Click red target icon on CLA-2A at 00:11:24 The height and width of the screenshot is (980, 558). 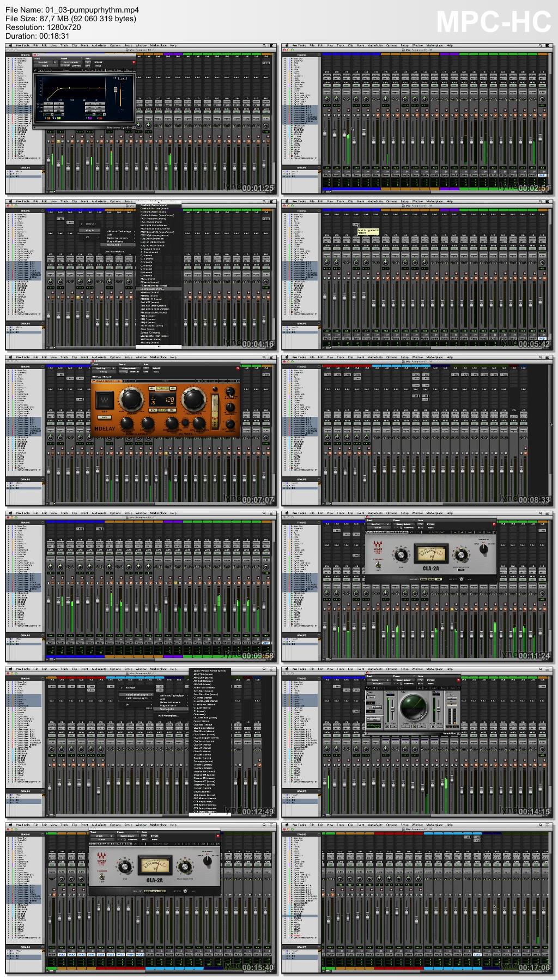[494, 524]
